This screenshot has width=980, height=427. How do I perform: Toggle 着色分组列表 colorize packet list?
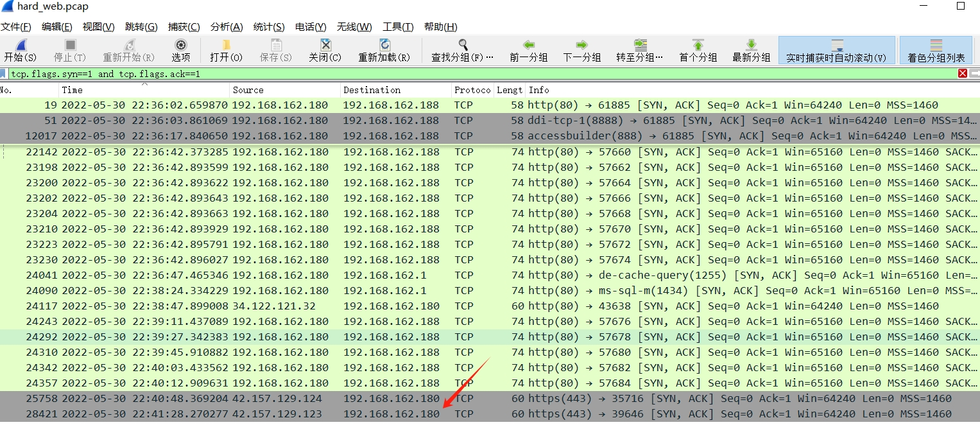[x=936, y=50]
